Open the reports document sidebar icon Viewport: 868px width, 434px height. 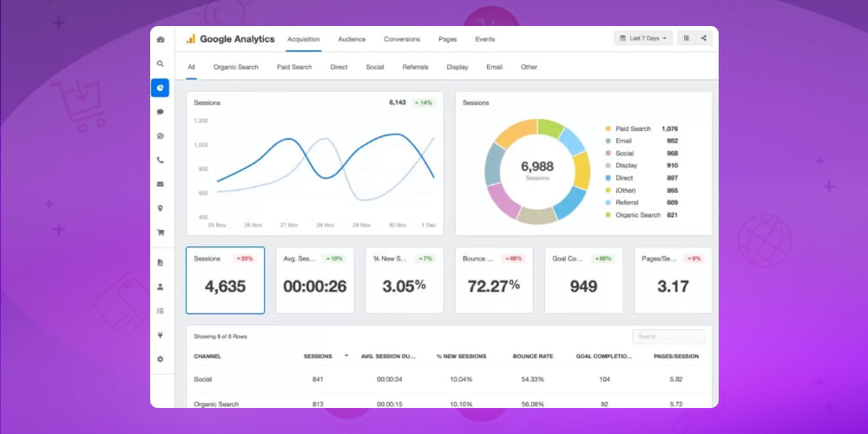(x=161, y=263)
